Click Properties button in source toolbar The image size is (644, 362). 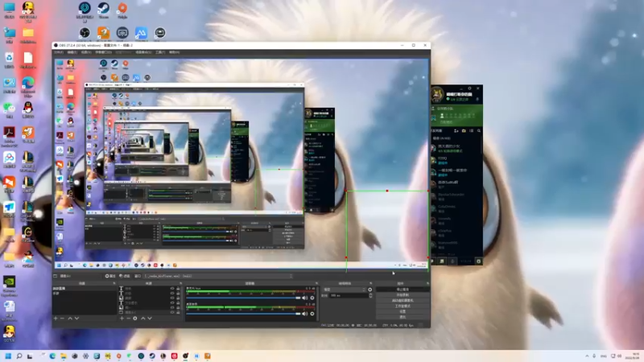[110, 276]
